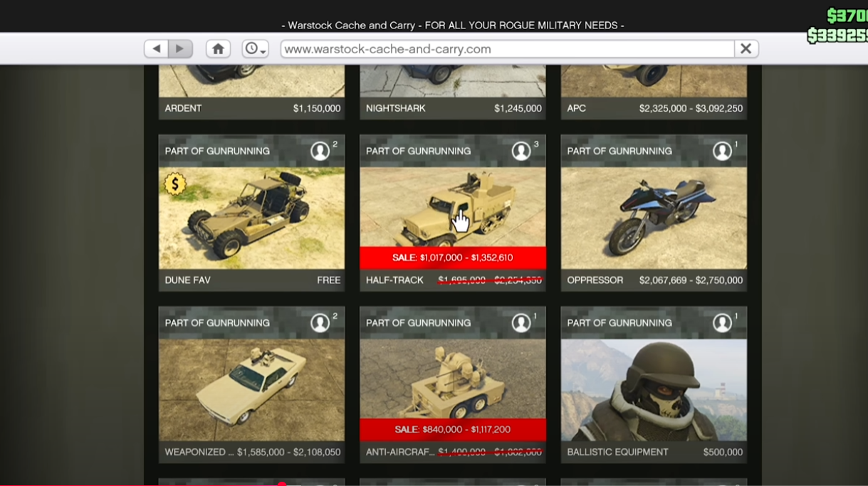Click the player count icon on Dune FAV card
Screen dimensions: 868x486
click(320, 151)
